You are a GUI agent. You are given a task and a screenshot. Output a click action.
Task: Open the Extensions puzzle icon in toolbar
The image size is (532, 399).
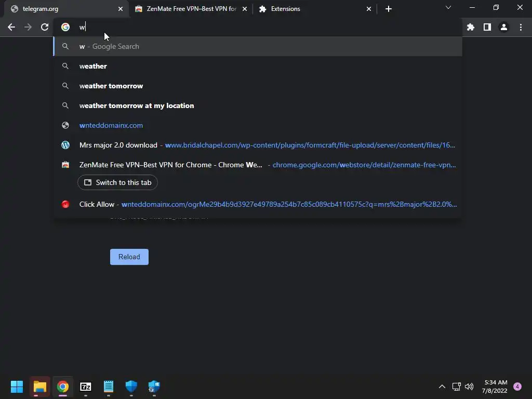(471, 27)
